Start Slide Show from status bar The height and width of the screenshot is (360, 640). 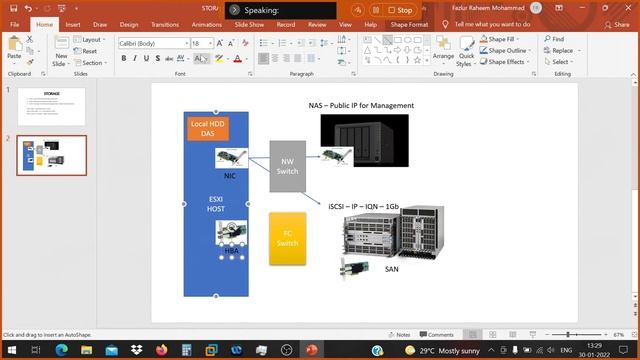click(533, 335)
